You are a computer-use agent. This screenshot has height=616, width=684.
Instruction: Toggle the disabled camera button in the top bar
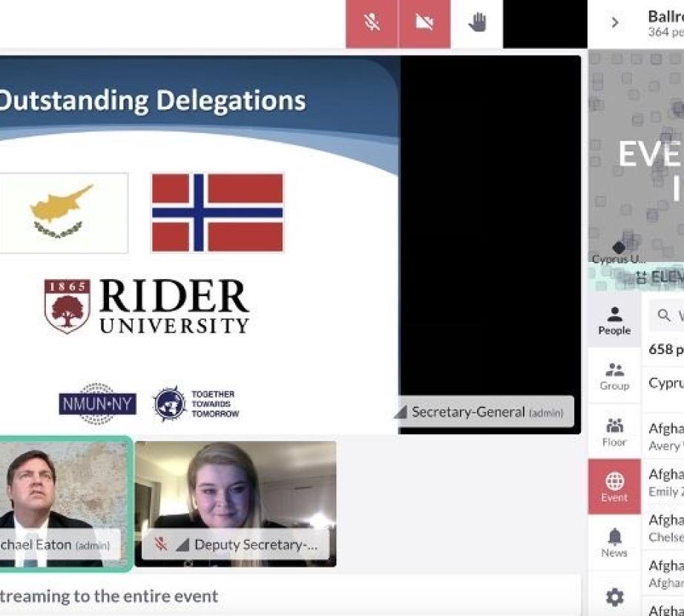coord(425,24)
